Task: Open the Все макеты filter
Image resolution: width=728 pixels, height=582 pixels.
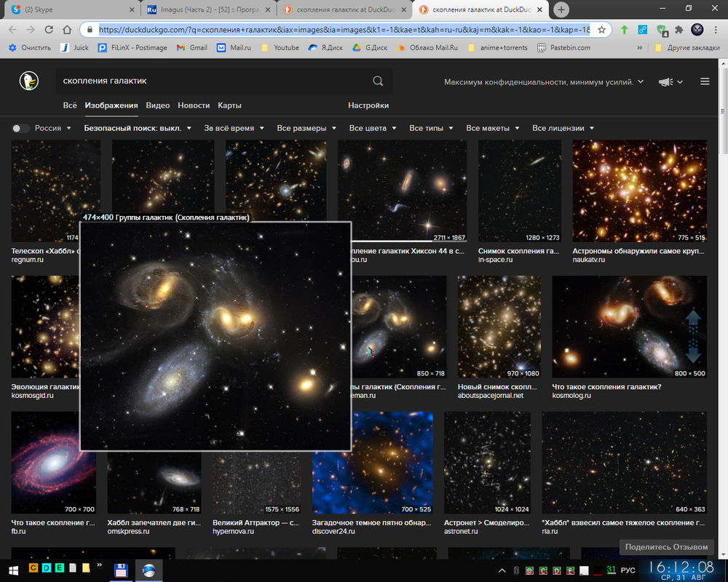Action: tap(493, 128)
